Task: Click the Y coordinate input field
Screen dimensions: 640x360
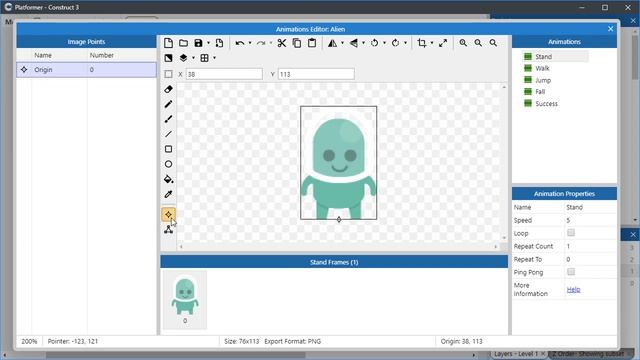Action: coord(316,74)
